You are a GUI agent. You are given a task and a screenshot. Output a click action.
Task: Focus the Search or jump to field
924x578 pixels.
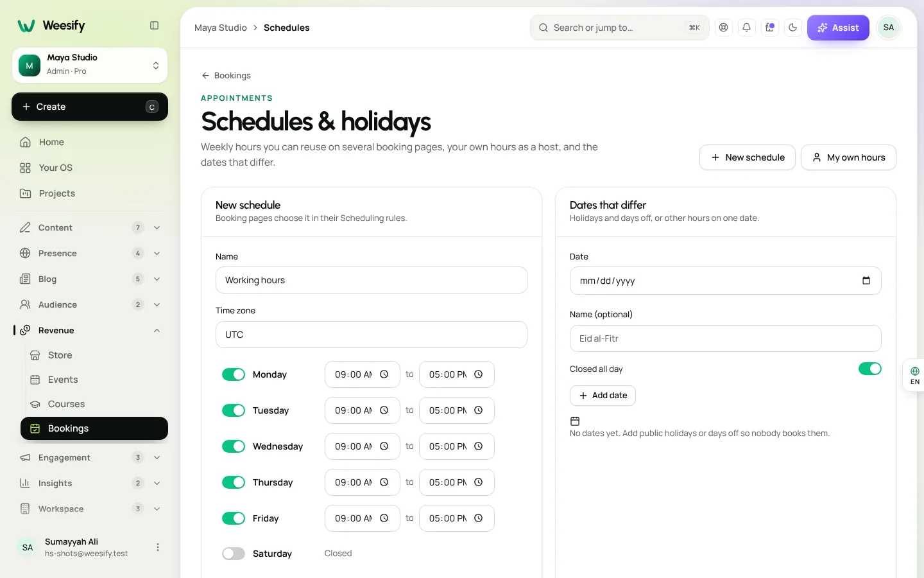pyautogui.click(x=619, y=28)
